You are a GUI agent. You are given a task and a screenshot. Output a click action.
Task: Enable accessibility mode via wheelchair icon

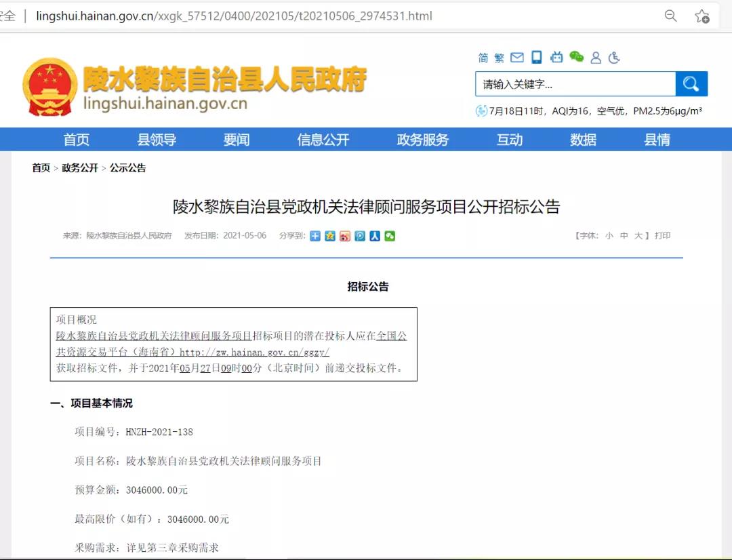coord(615,58)
